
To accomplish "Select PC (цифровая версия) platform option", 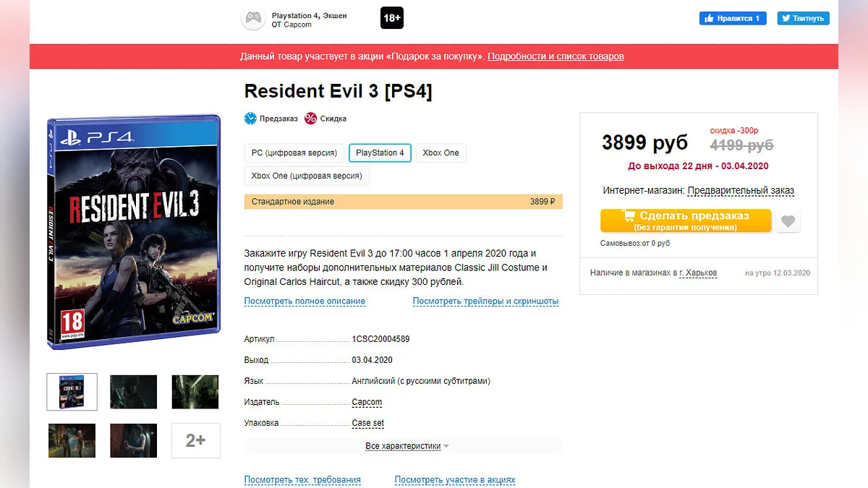I will tap(294, 153).
